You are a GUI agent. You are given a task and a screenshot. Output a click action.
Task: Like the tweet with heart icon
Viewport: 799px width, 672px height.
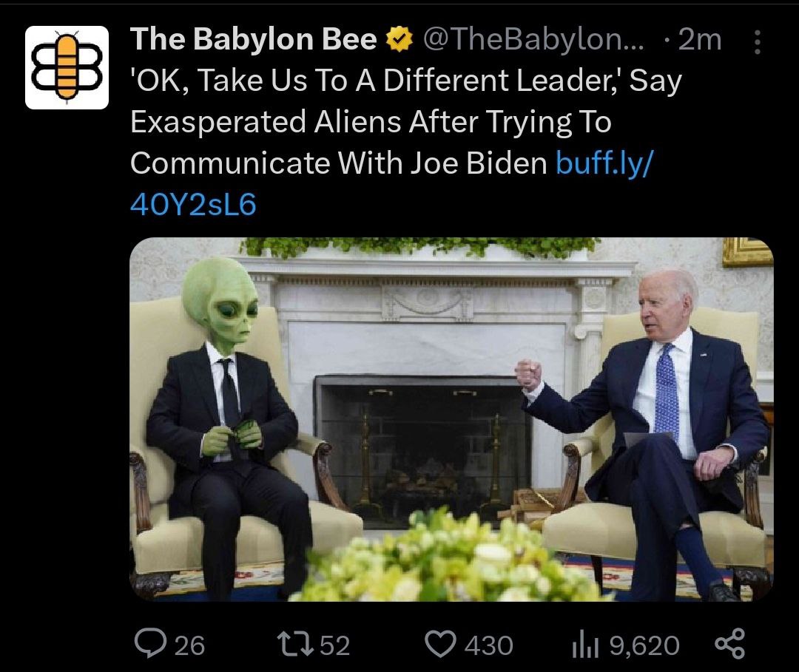click(440, 644)
